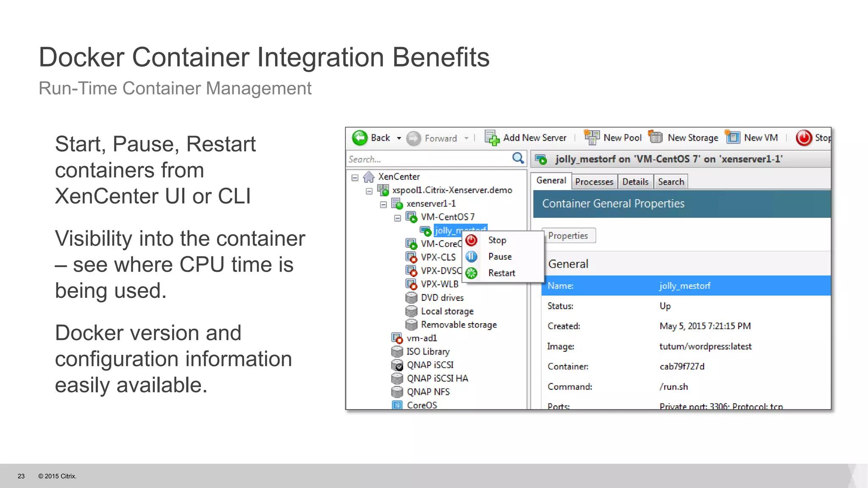Image resolution: width=868 pixels, height=488 pixels.
Task: Select the jolly_mestorf container in tree
Action: [x=460, y=230]
